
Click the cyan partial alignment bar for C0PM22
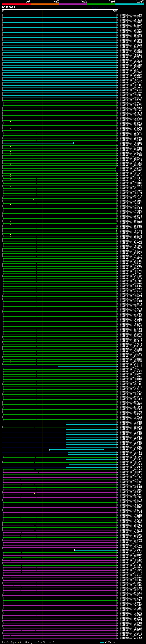pos(88,367)
